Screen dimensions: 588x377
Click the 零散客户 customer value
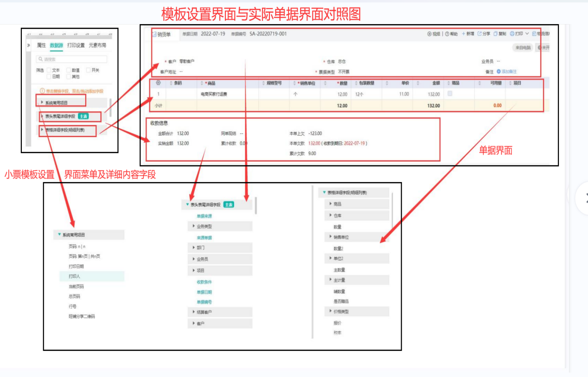[187, 61]
